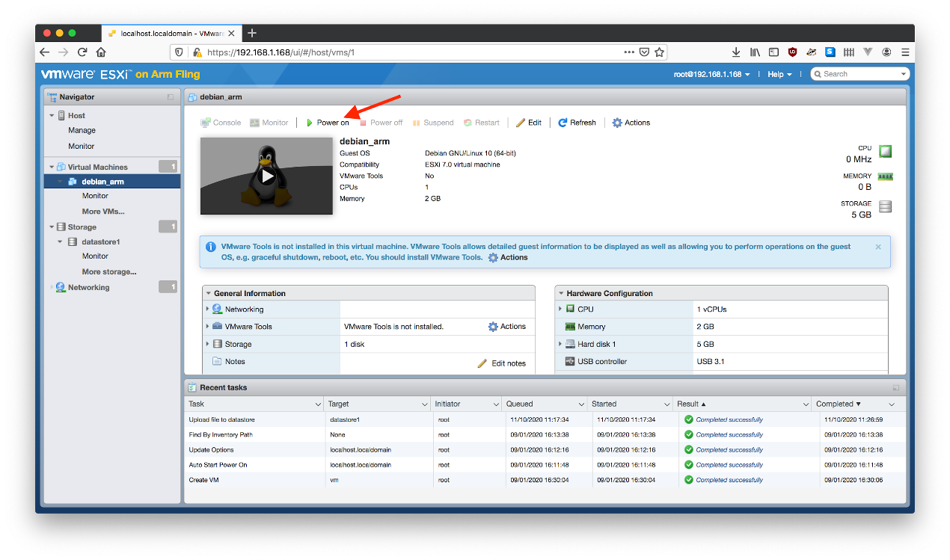Open the Help dropdown menu
The height and width of the screenshot is (560, 950).
pyautogui.click(x=779, y=74)
